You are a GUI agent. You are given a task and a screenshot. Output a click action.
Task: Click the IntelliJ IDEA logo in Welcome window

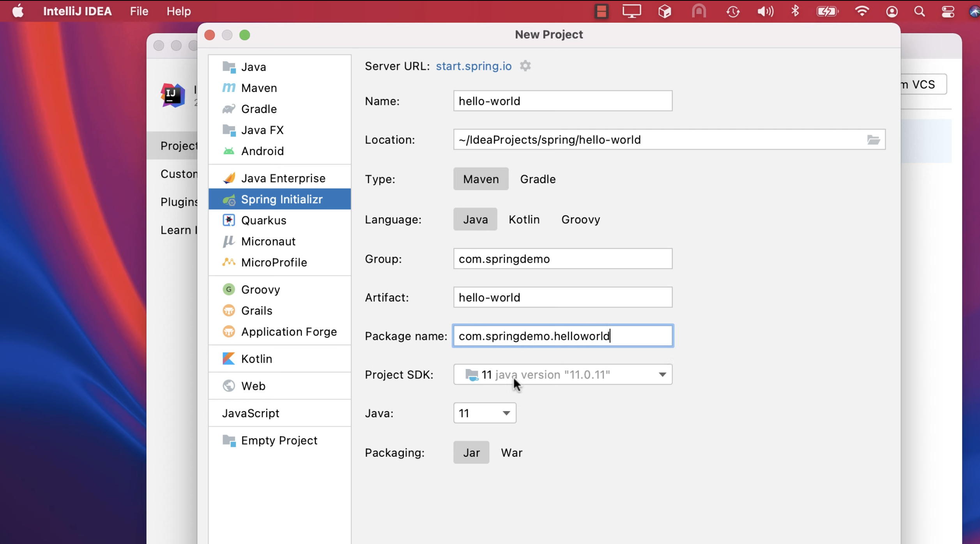tap(173, 95)
